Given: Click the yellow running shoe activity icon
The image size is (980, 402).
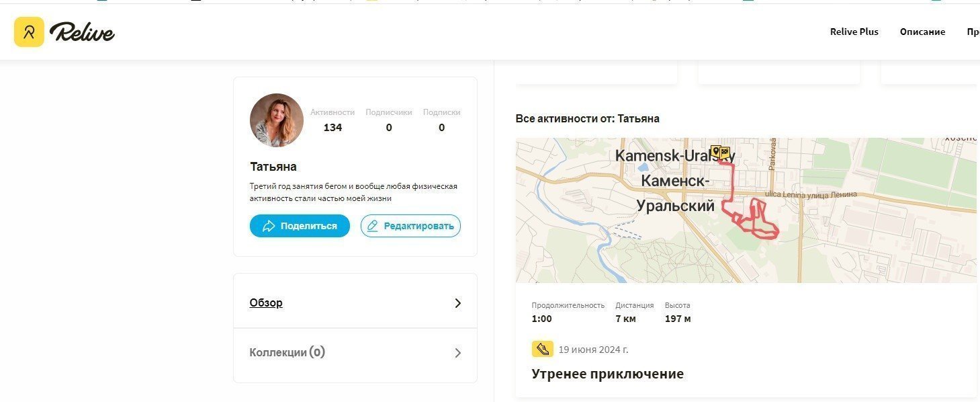Looking at the screenshot, I should coord(543,349).
